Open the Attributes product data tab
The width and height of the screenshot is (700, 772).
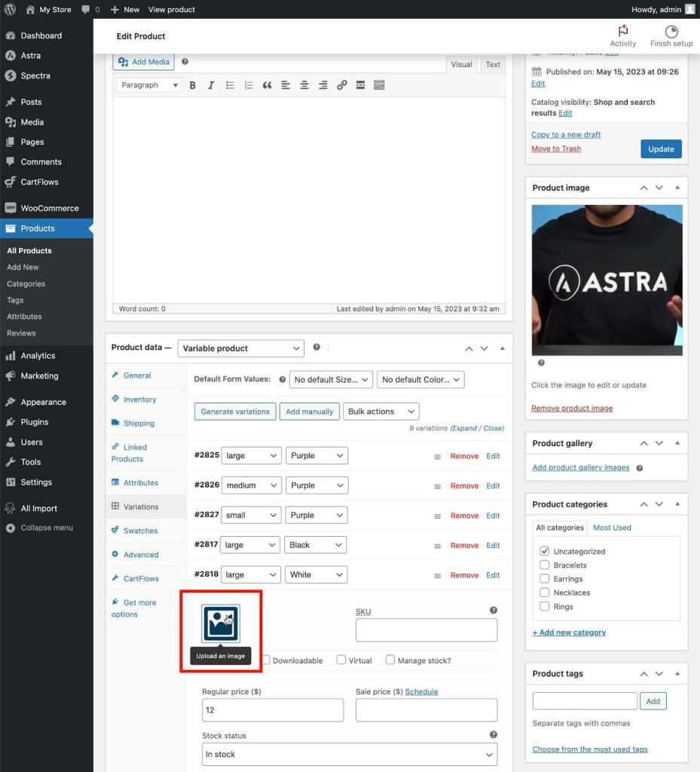click(x=141, y=482)
